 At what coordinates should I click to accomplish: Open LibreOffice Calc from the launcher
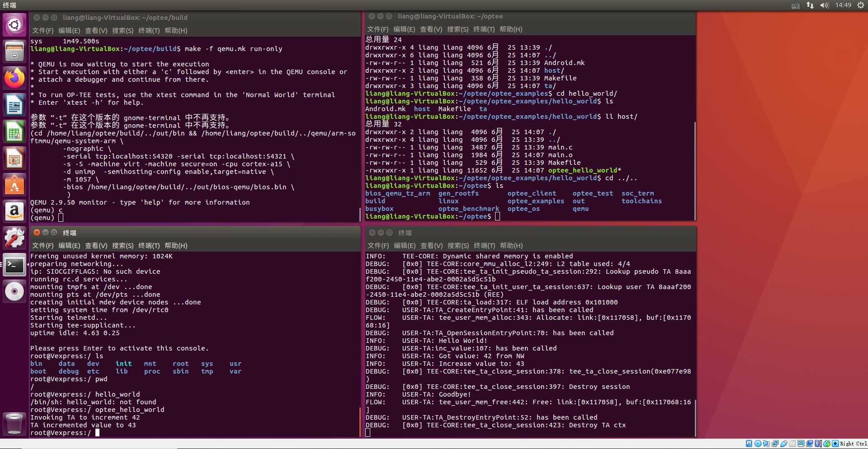[14, 131]
